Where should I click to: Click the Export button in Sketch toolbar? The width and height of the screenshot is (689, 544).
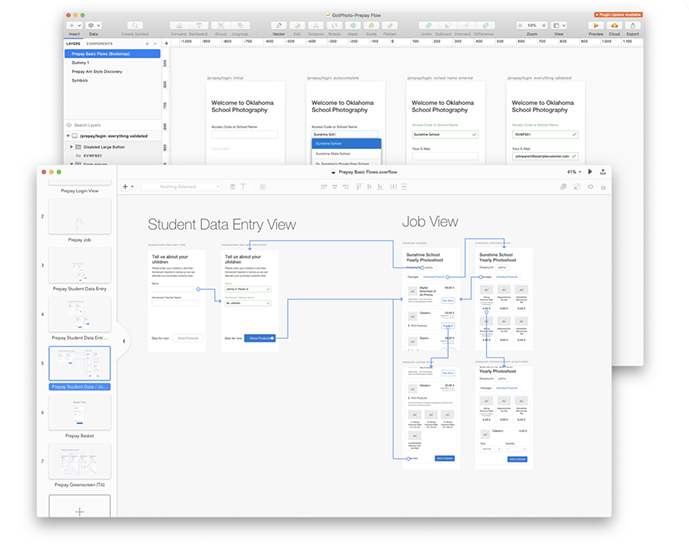633,25
